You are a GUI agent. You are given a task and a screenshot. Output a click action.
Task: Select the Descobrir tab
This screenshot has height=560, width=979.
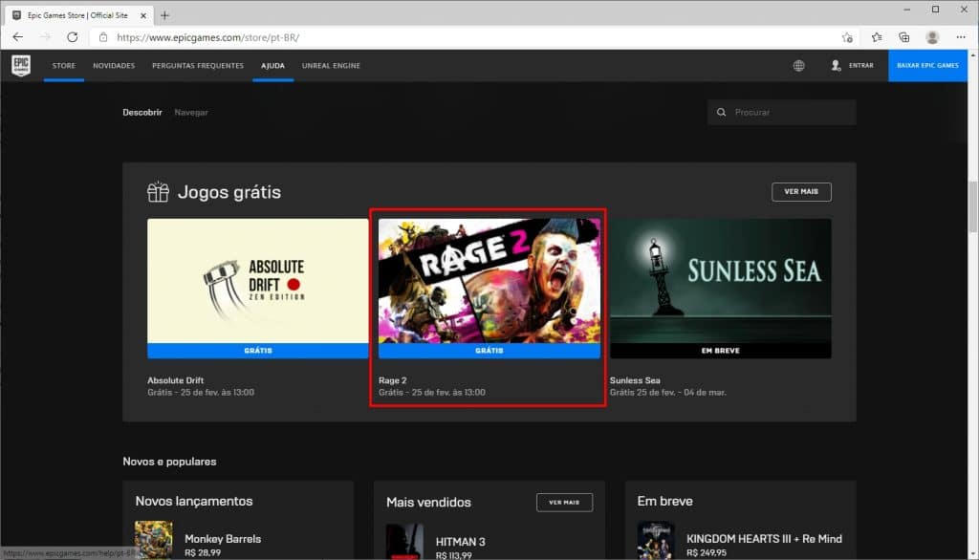point(142,113)
